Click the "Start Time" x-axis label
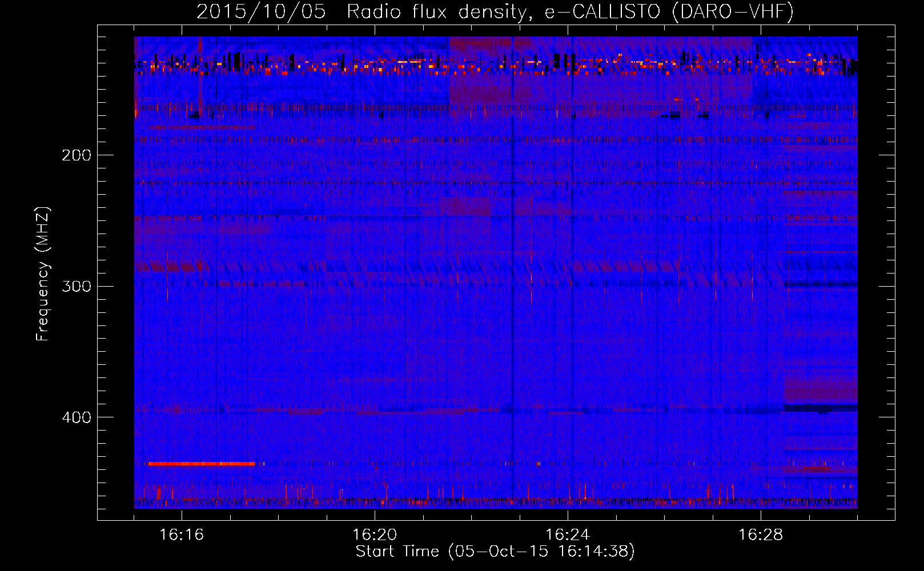This screenshot has height=571, width=924. tap(495, 552)
